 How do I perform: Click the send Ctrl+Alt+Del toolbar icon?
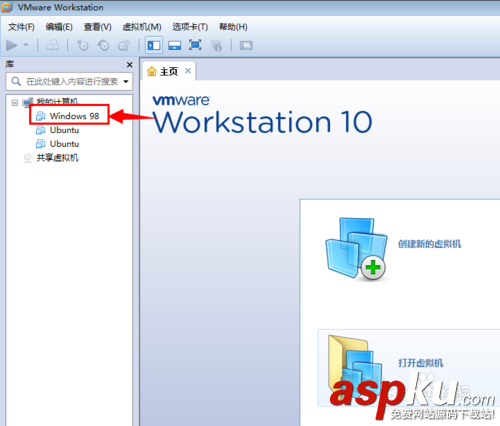pos(52,45)
